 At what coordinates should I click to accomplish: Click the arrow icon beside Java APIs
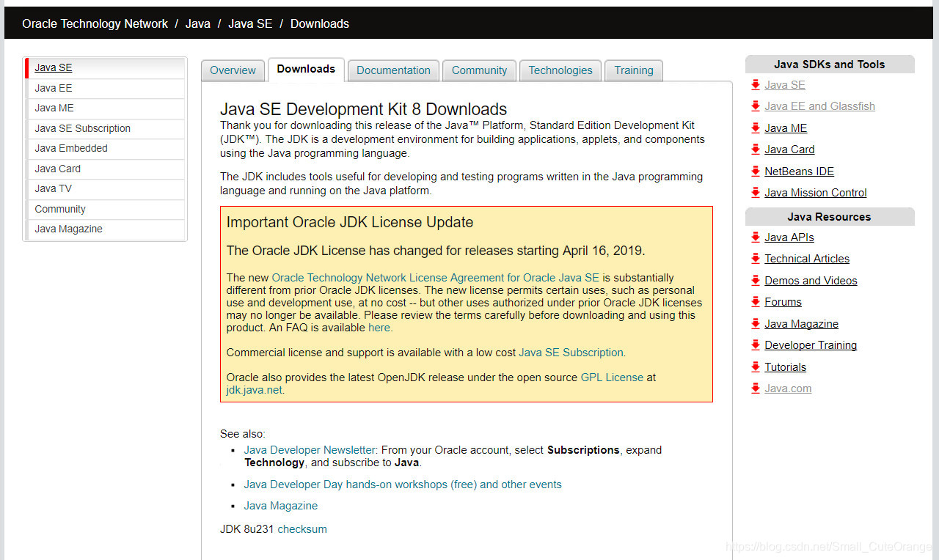[756, 237]
